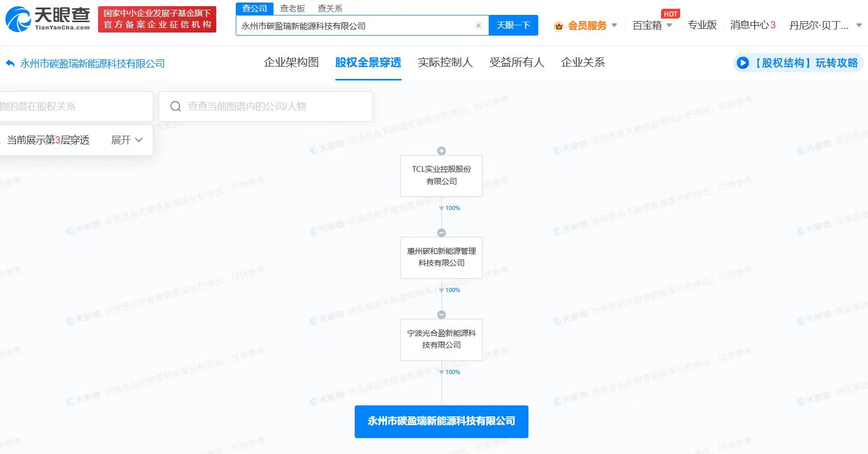Switch to 企业架构图 tab
The width and height of the screenshot is (868, 454).
point(291,62)
